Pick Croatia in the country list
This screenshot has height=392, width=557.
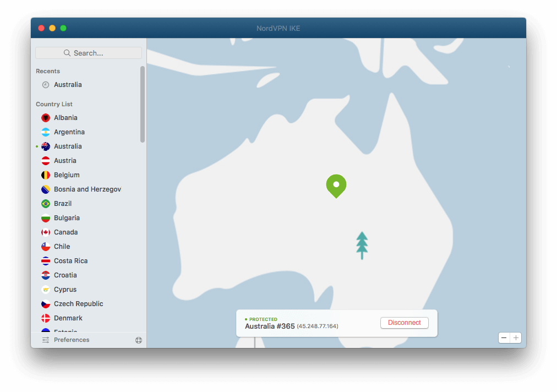point(65,275)
